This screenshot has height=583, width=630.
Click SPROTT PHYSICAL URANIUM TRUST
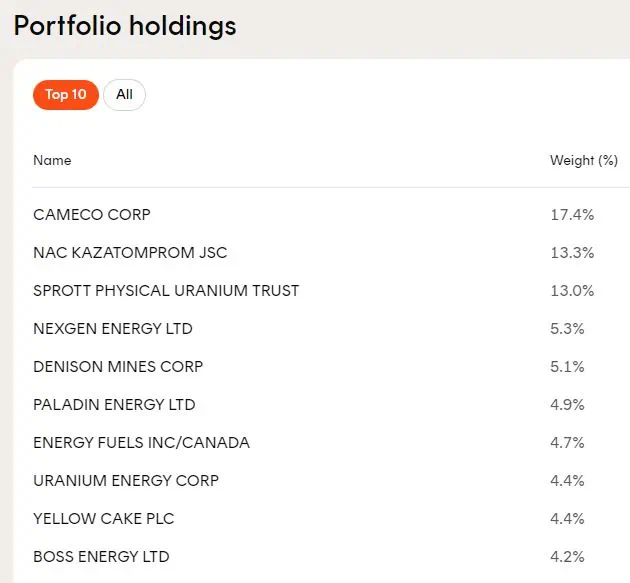click(166, 291)
